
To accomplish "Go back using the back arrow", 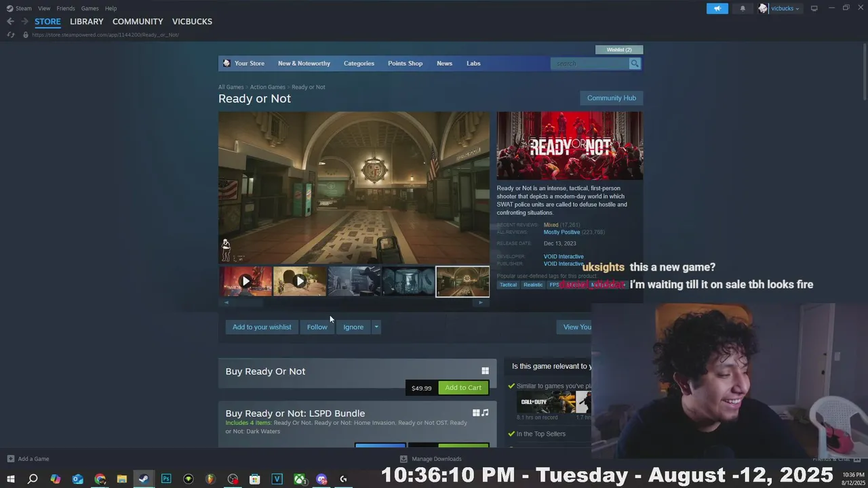I will point(10,22).
